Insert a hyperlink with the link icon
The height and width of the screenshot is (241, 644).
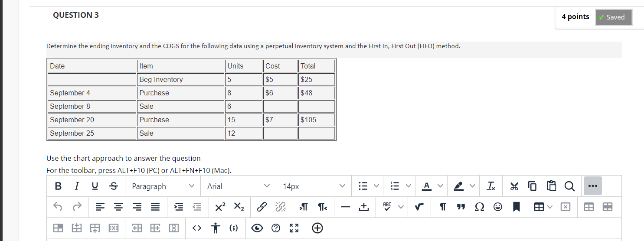(262, 207)
